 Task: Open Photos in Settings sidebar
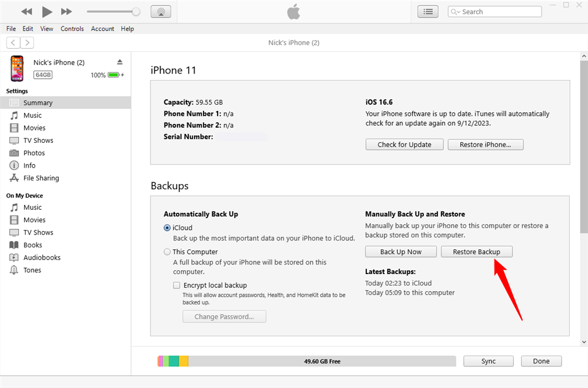pyautogui.click(x=34, y=153)
